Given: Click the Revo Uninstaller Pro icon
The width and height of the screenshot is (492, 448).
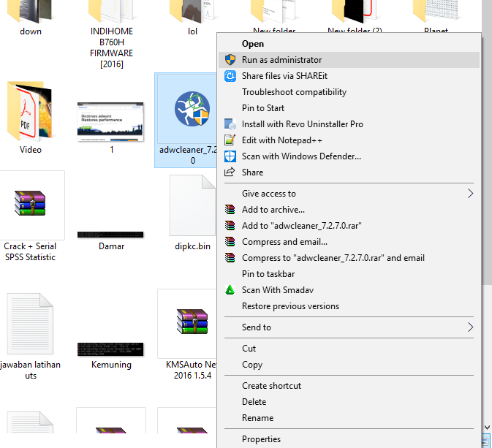Looking at the screenshot, I should 230,124.
